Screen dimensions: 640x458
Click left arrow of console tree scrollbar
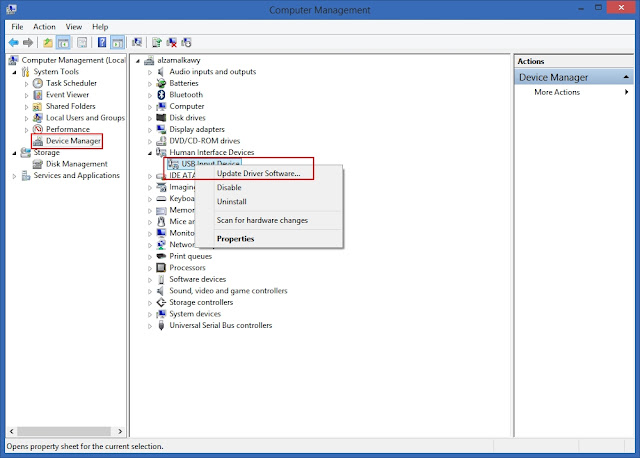11,431
